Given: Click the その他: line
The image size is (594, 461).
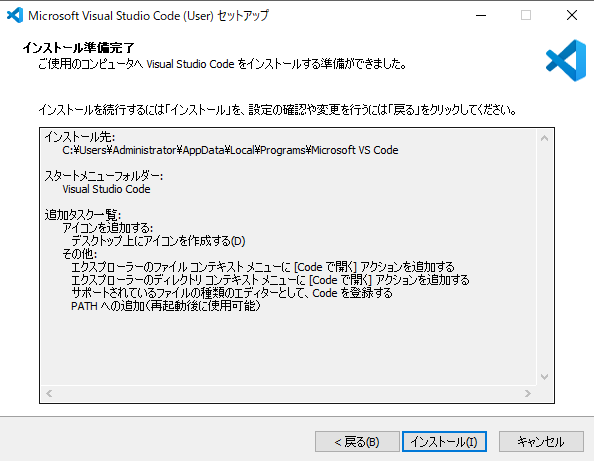Looking at the screenshot, I should (80, 254).
